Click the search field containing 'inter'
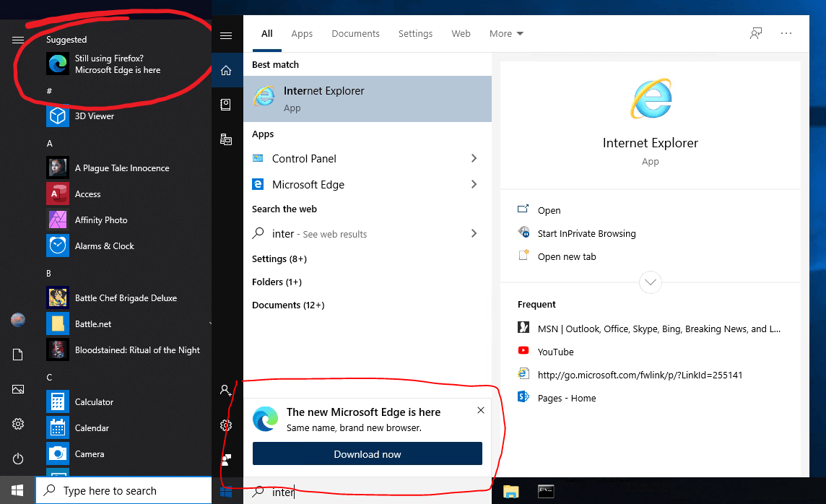The width and height of the screenshot is (826, 504). pyautogui.click(x=368, y=492)
